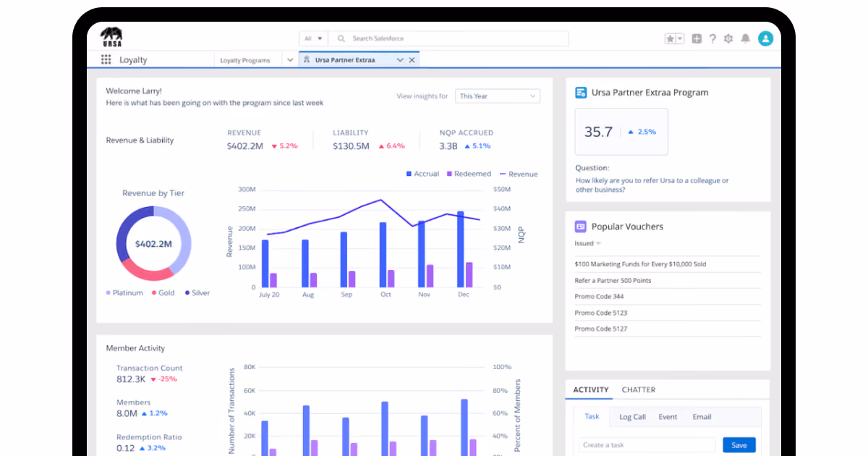The height and width of the screenshot is (456, 868).
Task: Select the Task sub-tab
Action: click(592, 416)
